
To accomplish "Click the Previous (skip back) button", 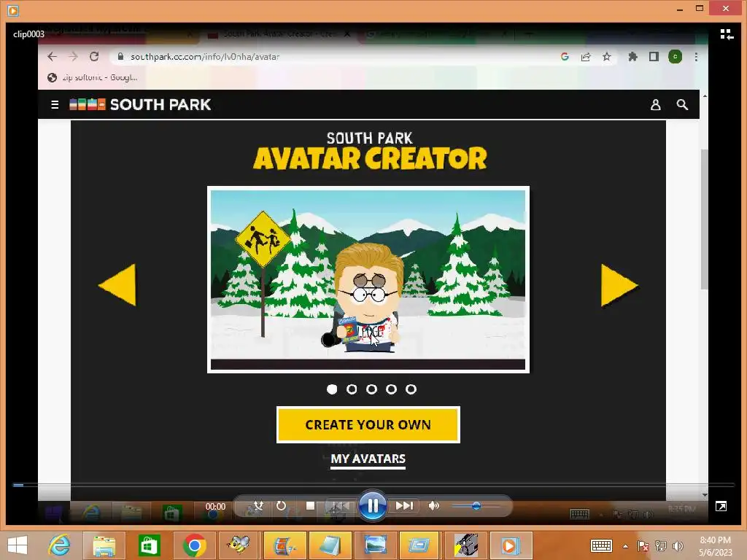I will pos(340,506).
